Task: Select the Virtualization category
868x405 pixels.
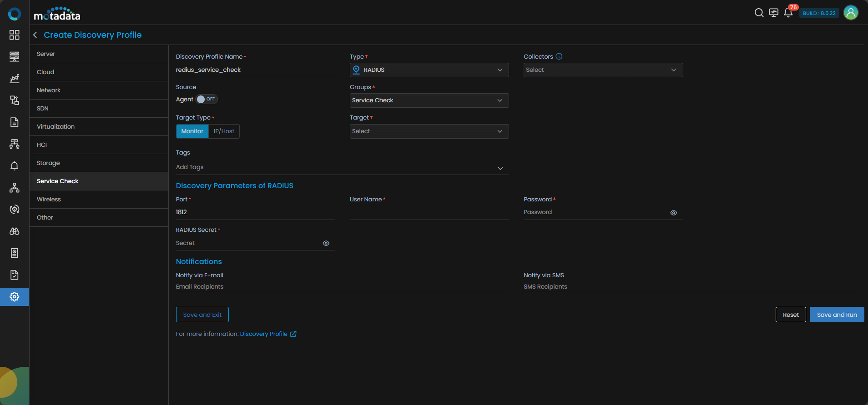Action: [x=99, y=127]
